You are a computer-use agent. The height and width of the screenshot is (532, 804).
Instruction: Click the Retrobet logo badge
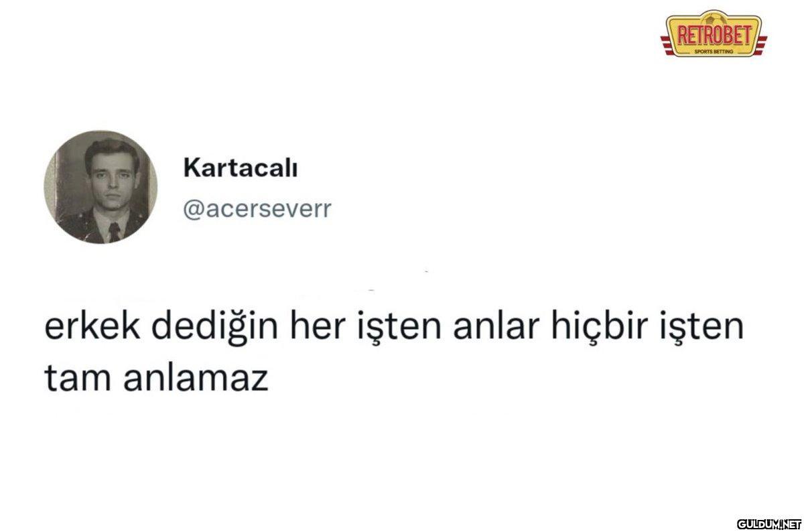(714, 33)
